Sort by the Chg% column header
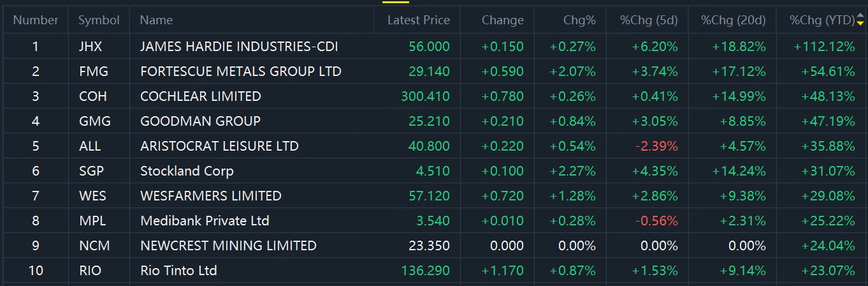The image size is (868, 286). click(579, 20)
